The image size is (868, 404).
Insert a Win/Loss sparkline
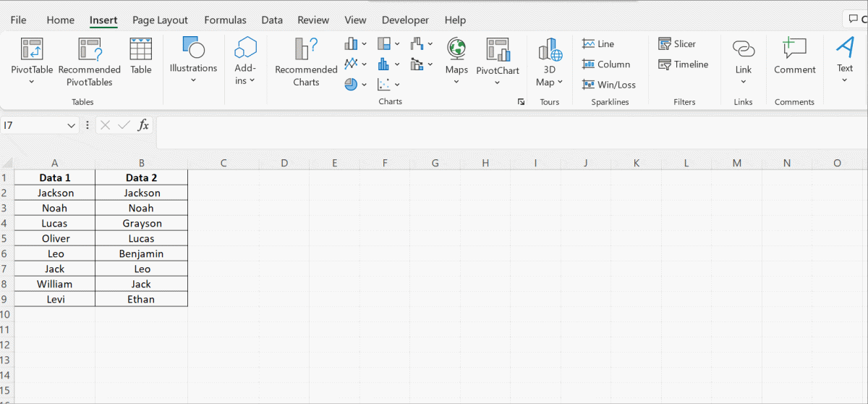[608, 85]
